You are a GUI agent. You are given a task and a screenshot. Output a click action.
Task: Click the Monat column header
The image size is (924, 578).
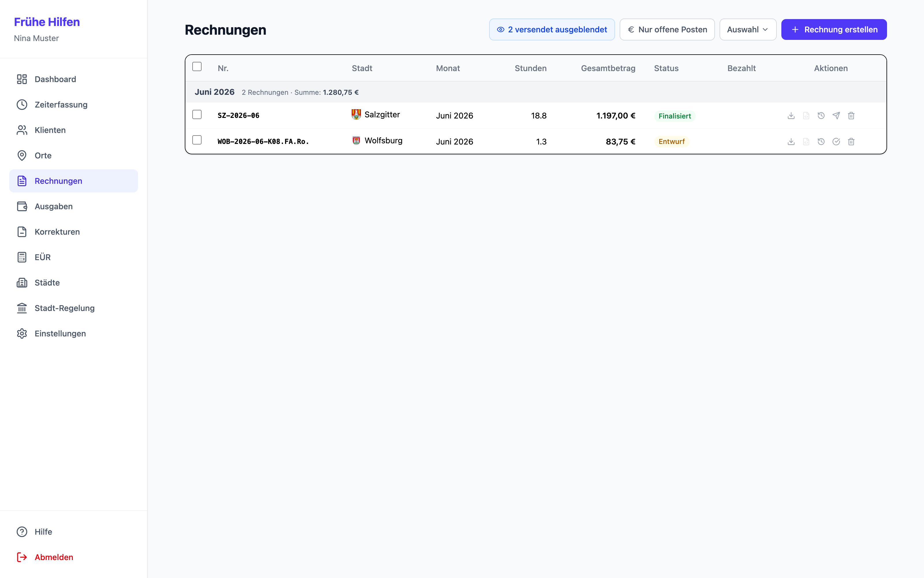point(448,68)
